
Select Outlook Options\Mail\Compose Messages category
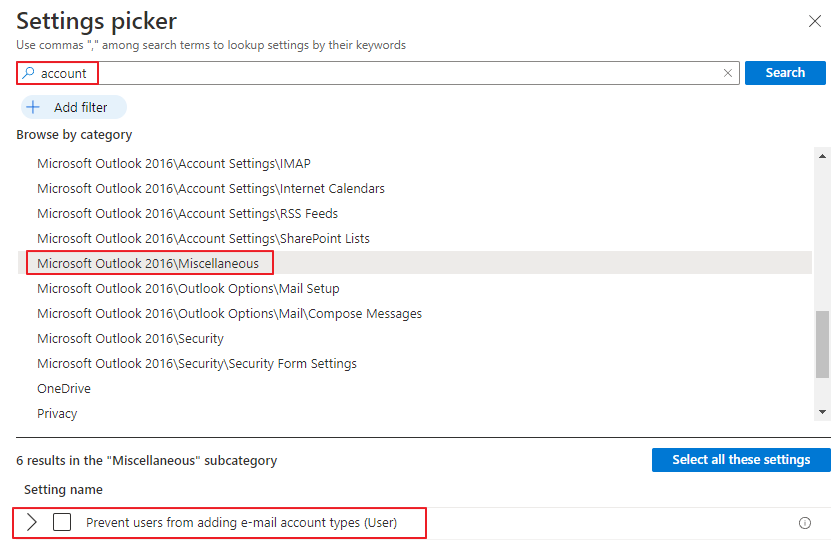coord(229,314)
